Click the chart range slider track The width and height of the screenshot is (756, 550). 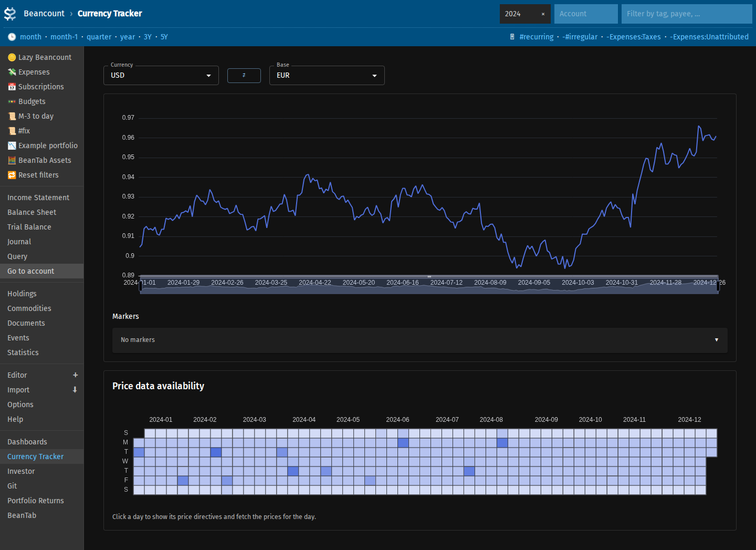click(429, 285)
